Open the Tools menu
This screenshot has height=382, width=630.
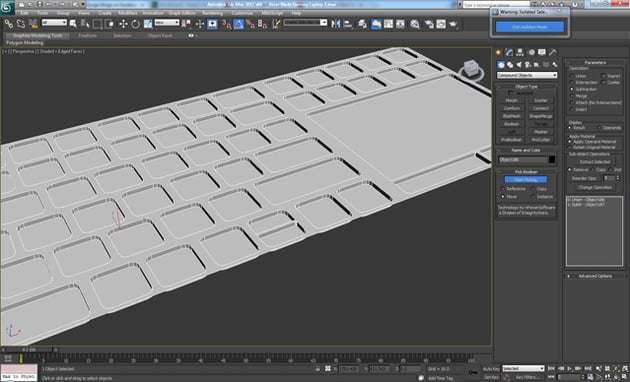pyautogui.click(x=43, y=13)
